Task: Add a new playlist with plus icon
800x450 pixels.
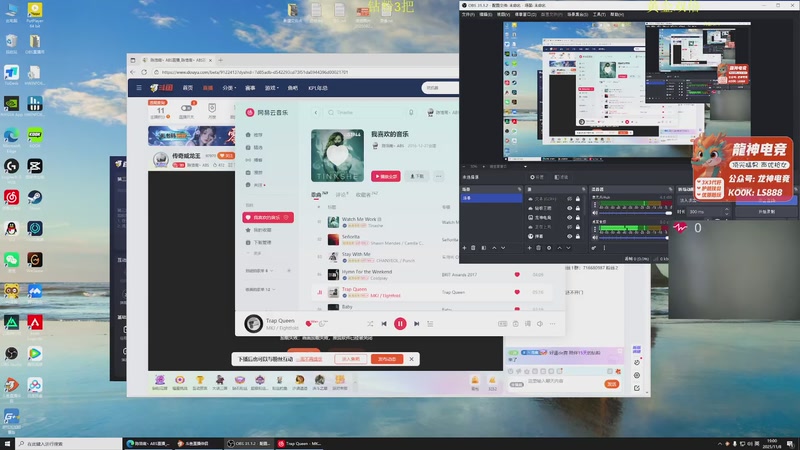Action: (x=289, y=270)
